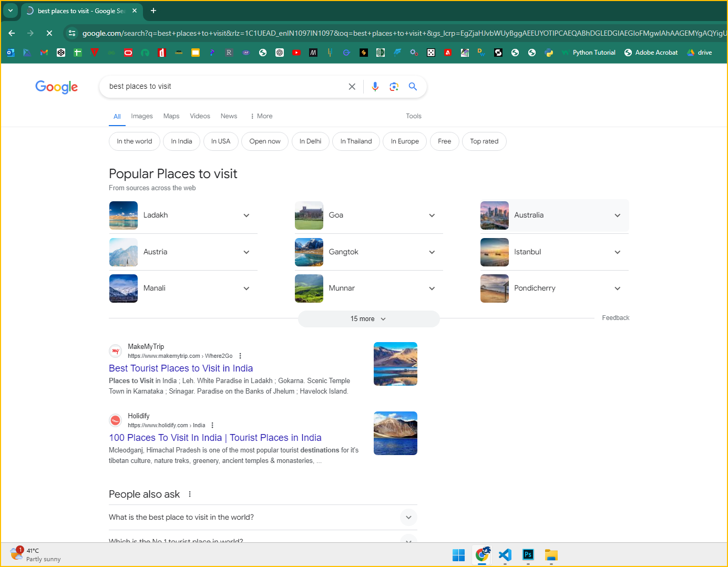Launch Photoshop from the taskbar
The width and height of the screenshot is (728, 567).
(528, 555)
